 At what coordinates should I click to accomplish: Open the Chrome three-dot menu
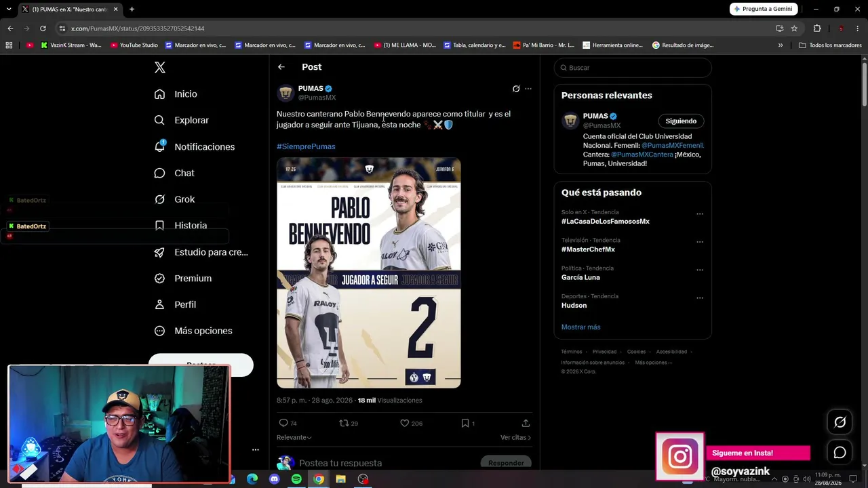pos(858,28)
